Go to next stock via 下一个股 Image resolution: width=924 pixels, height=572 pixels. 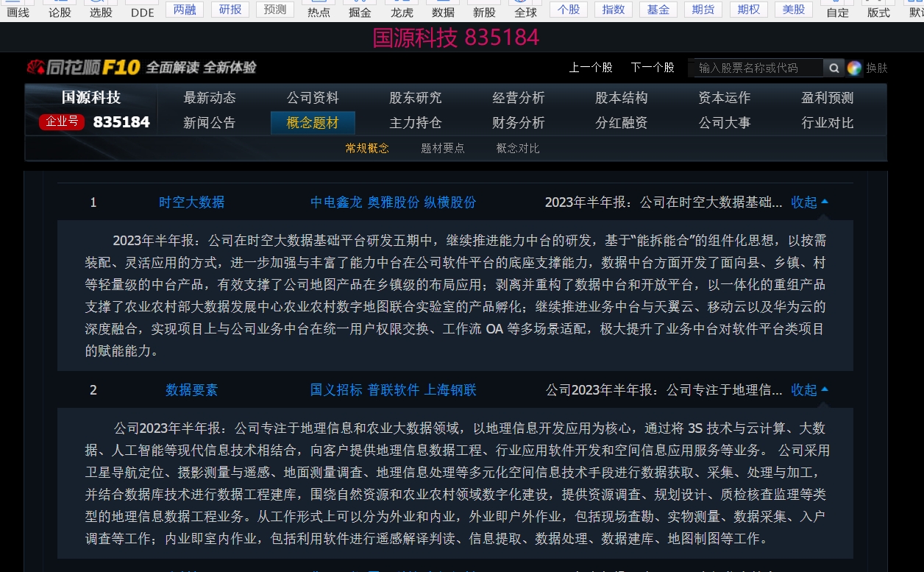coord(653,68)
